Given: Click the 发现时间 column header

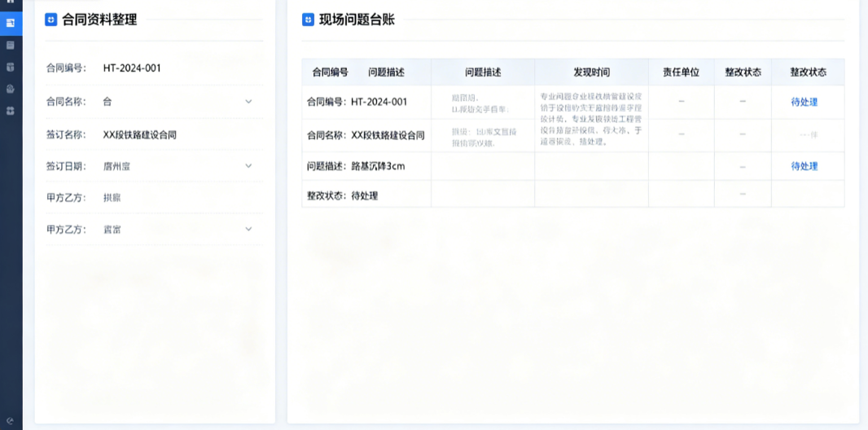Looking at the screenshot, I should coord(591,72).
